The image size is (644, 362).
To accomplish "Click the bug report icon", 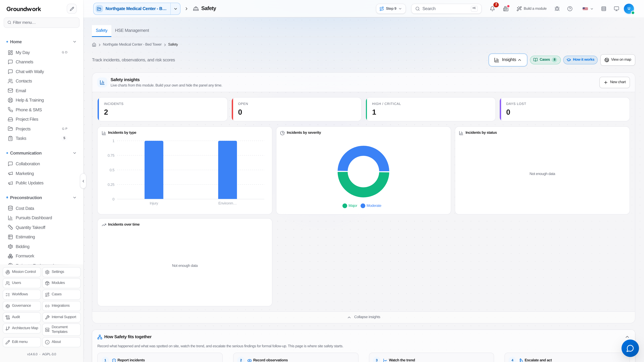I will click(557, 9).
